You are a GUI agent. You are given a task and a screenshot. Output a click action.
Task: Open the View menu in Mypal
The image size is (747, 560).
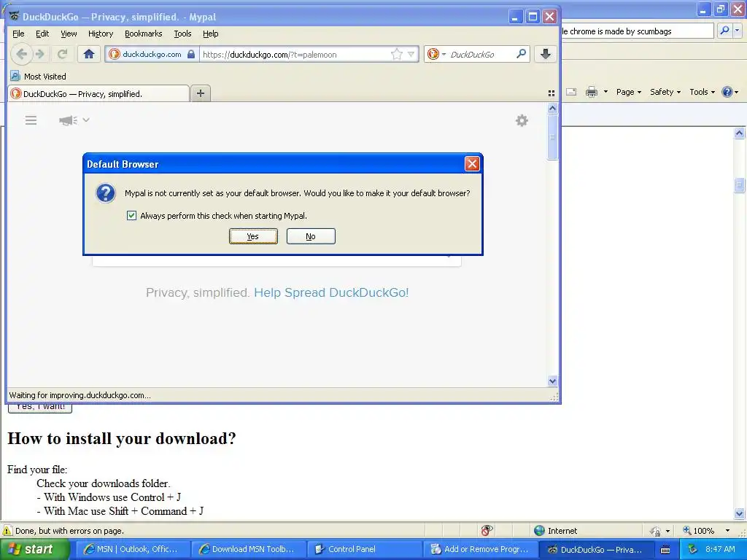69,34
